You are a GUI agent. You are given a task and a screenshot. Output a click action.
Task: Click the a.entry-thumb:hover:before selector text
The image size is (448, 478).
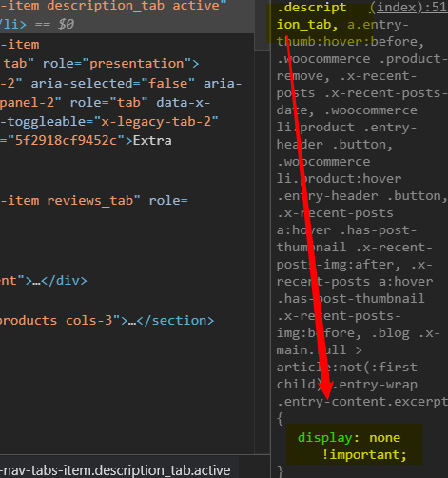[x=350, y=33]
